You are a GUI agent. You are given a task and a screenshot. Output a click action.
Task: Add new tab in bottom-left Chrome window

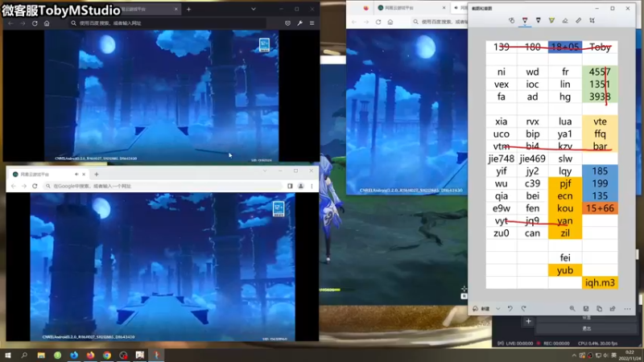tap(97, 175)
